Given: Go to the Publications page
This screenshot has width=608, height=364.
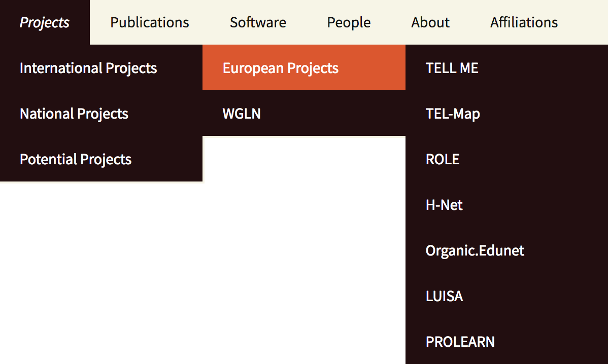Looking at the screenshot, I should pyautogui.click(x=150, y=22).
